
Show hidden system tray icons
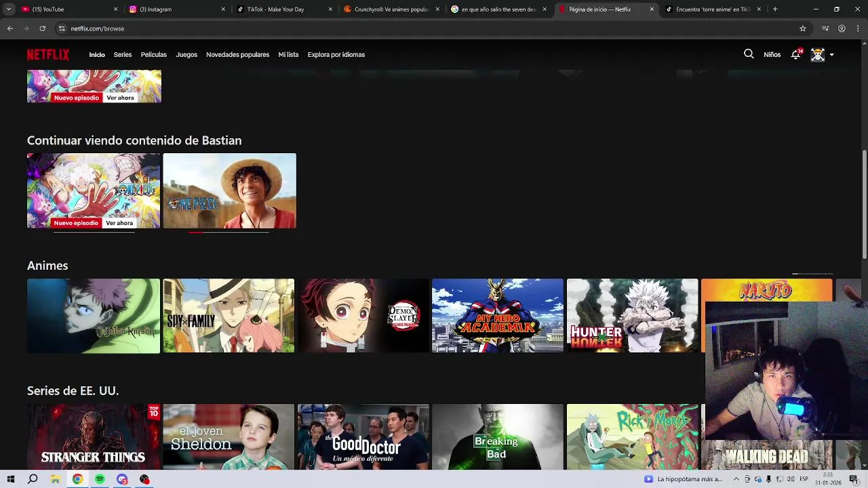(x=736, y=479)
